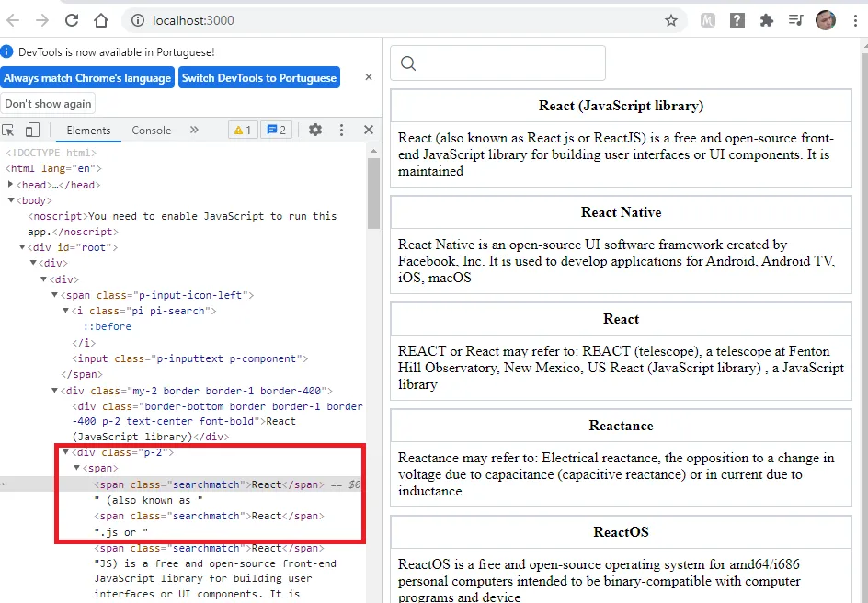
Task: Click the search magnifier icon in page
Action: 408,63
